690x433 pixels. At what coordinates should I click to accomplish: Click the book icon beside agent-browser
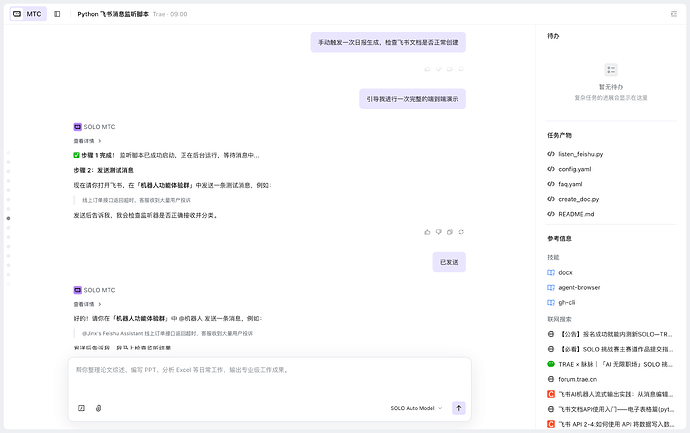coord(551,287)
